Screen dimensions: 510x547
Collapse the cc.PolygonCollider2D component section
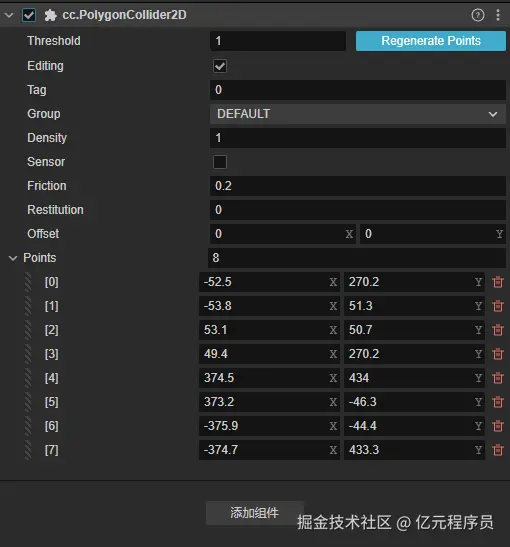[9, 15]
